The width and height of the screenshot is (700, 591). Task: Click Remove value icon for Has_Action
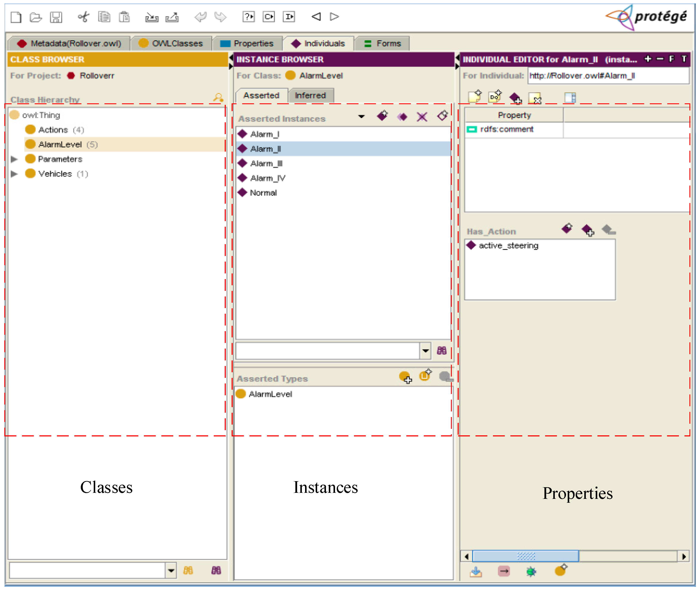click(x=608, y=230)
